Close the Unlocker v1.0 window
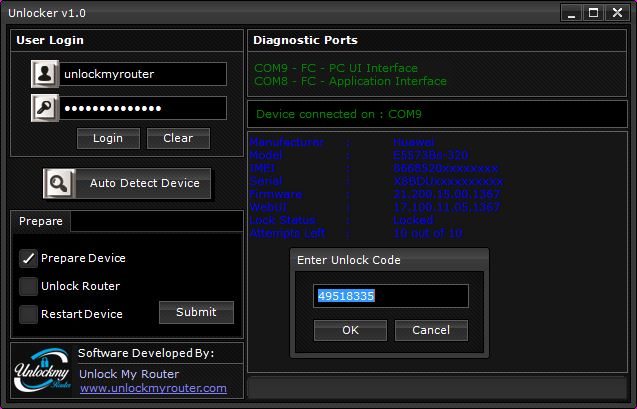Viewport: 637px width, 409px height. (618, 13)
